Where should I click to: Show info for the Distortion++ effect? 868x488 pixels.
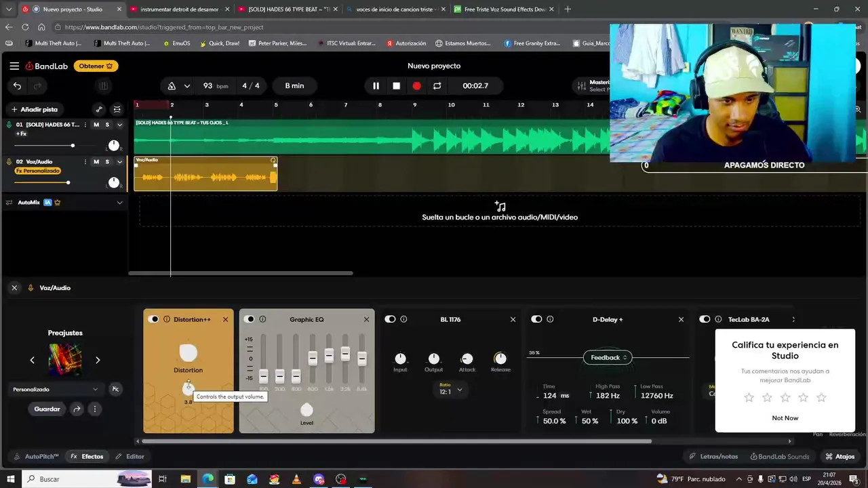tap(167, 319)
